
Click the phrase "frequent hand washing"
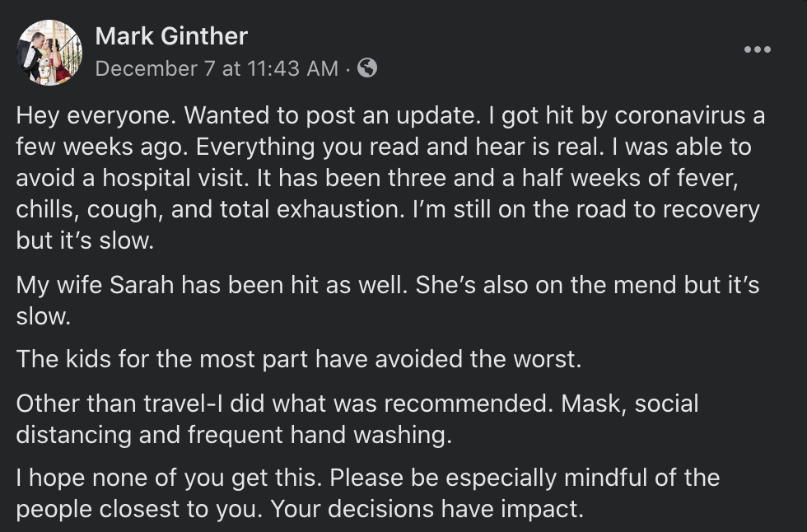[x=320, y=435]
